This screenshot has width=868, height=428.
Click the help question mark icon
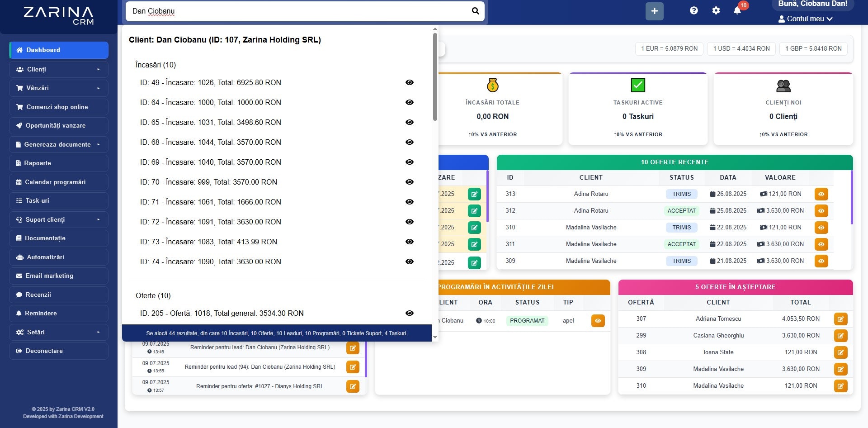694,10
